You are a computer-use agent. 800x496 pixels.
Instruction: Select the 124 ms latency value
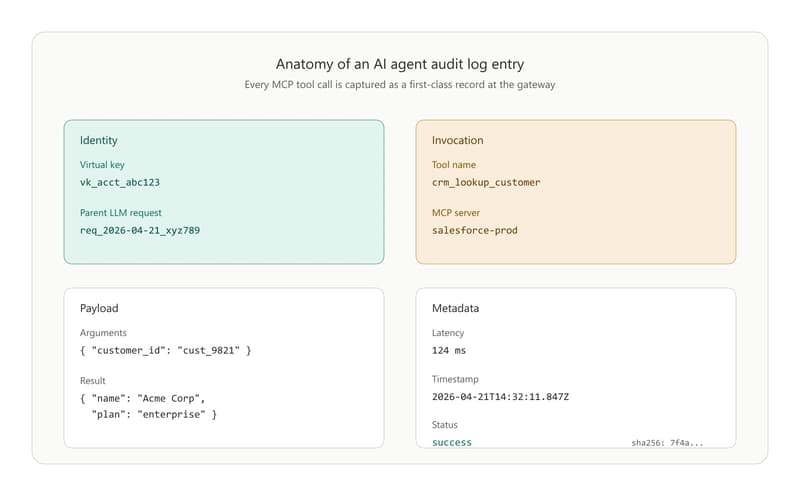pos(448,351)
